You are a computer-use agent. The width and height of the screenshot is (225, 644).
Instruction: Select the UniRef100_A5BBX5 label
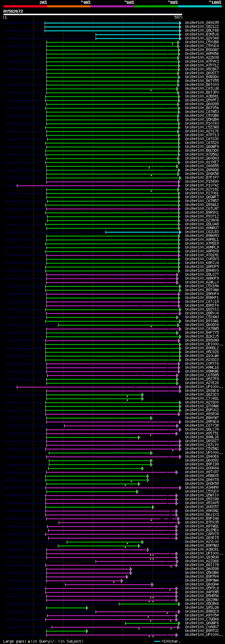tap(202, 476)
